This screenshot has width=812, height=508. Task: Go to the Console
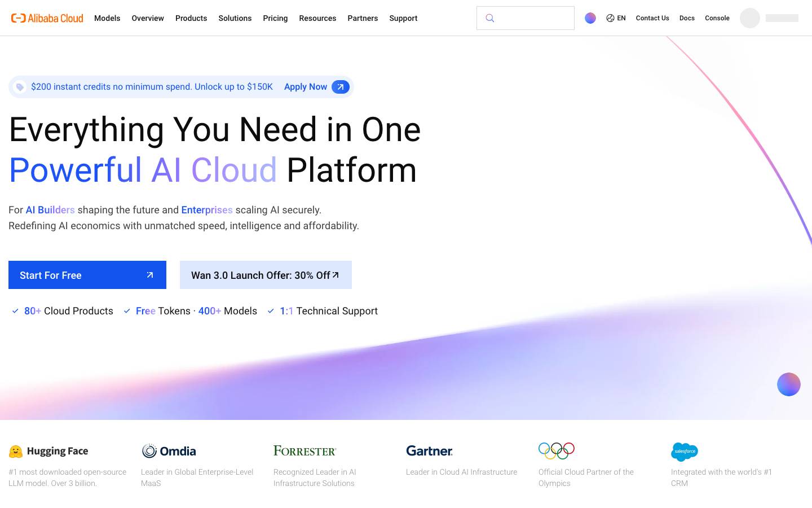tap(717, 18)
